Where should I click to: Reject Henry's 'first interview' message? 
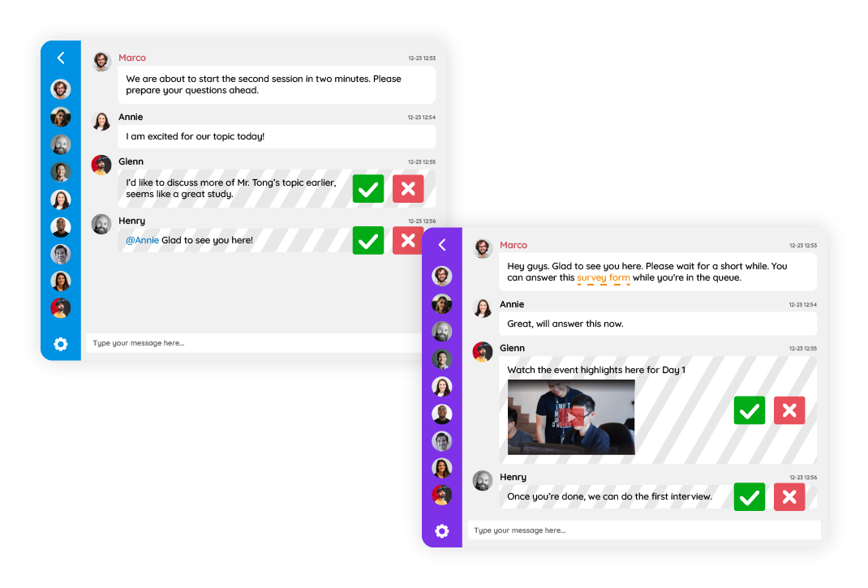789,496
